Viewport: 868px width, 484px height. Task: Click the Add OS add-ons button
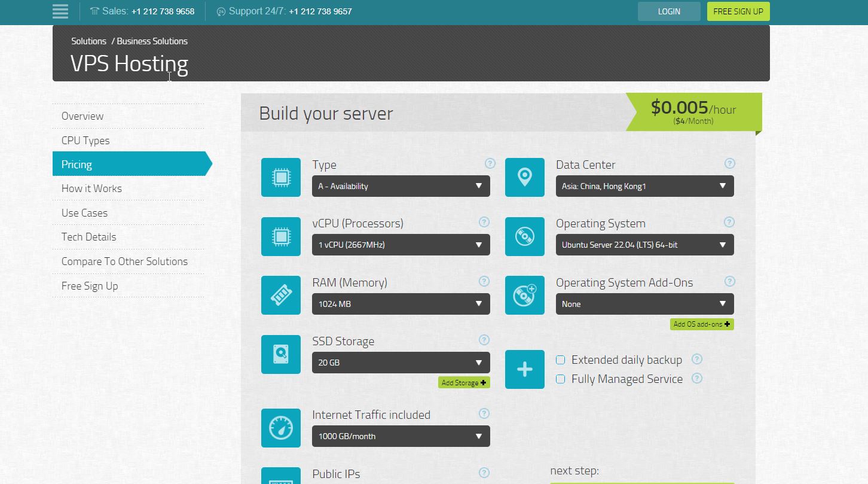point(702,324)
